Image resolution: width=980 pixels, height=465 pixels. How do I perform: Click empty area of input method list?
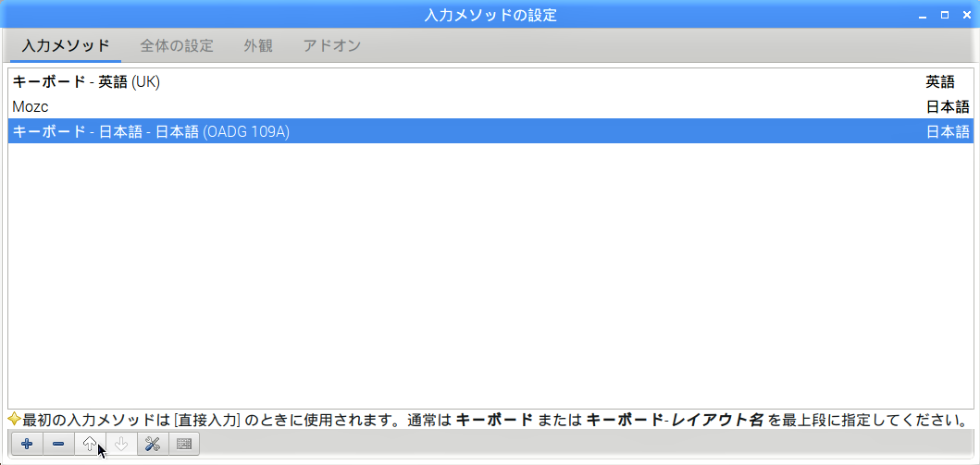click(x=490, y=277)
